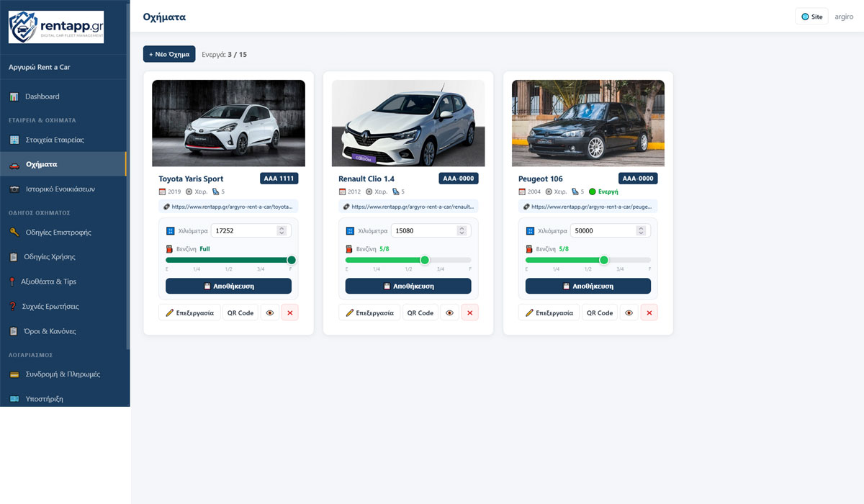Open the Peugeot 106 photo
Image resolution: width=864 pixels, height=504 pixels.
click(x=588, y=123)
